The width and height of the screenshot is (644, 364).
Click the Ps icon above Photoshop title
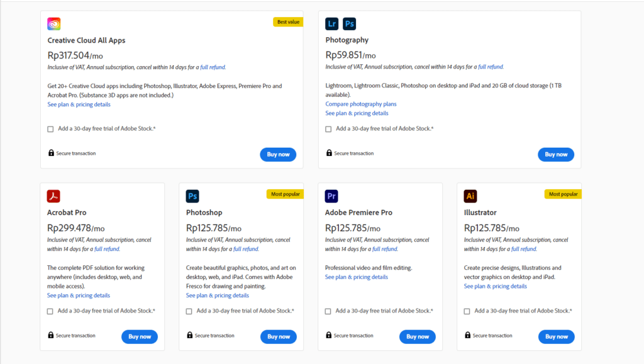[x=192, y=196]
